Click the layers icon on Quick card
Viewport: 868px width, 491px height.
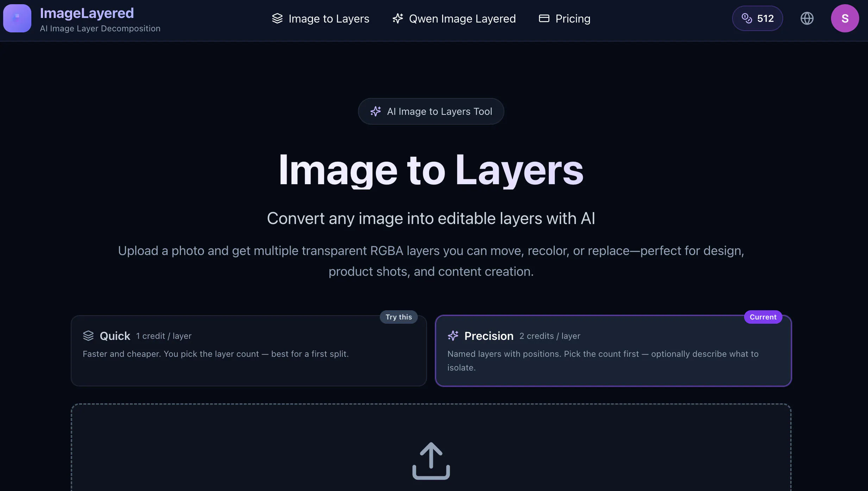[x=88, y=336]
